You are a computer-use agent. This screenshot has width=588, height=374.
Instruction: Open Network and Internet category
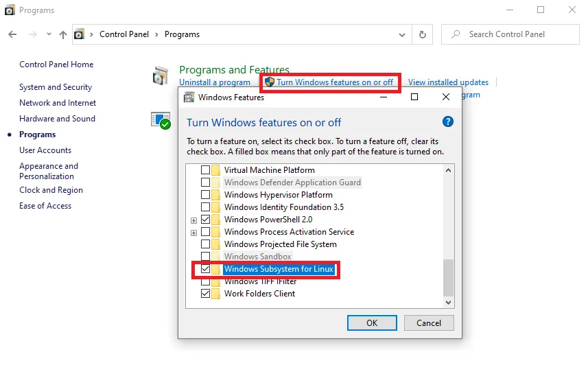[x=58, y=103]
